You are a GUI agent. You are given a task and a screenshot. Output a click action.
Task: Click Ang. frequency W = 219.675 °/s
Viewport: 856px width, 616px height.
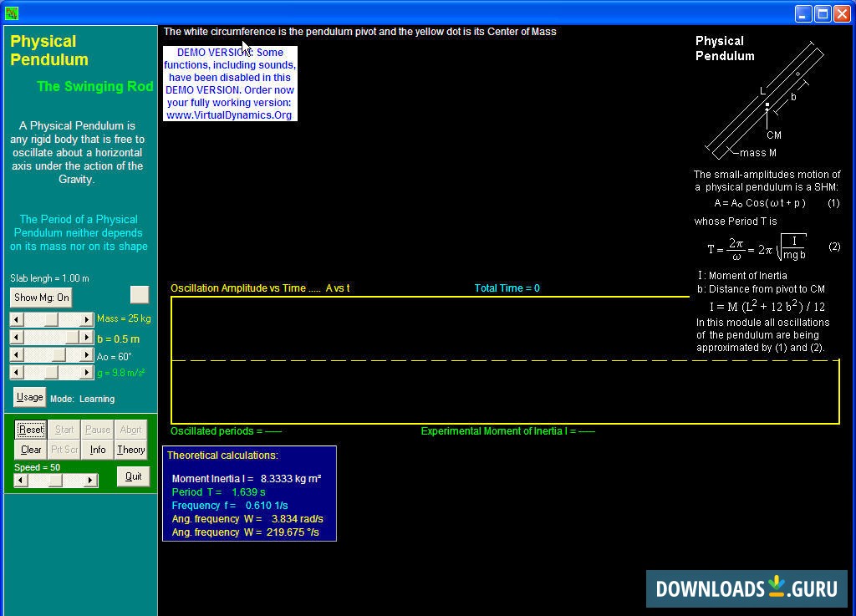tap(245, 532)
